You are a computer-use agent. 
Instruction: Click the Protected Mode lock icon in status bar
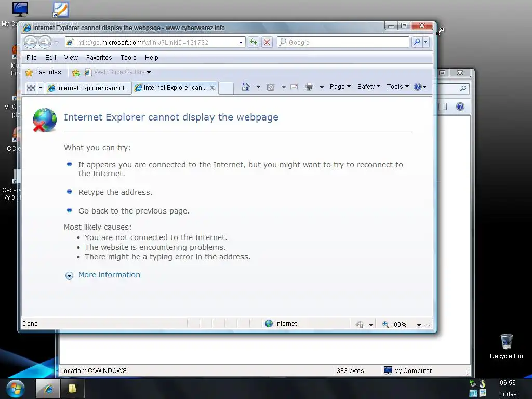pyautogui.click(x=360, y=325)
